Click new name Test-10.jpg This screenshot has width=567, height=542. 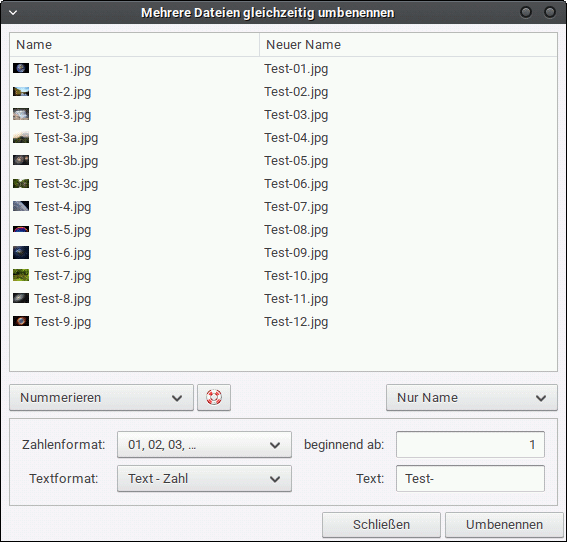296,276
